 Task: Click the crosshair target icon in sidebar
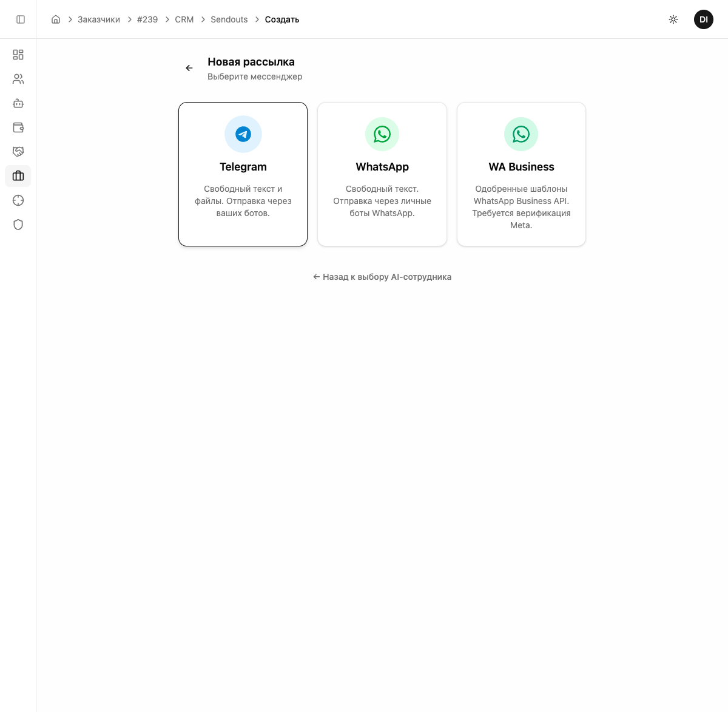[x=18, y=200]
